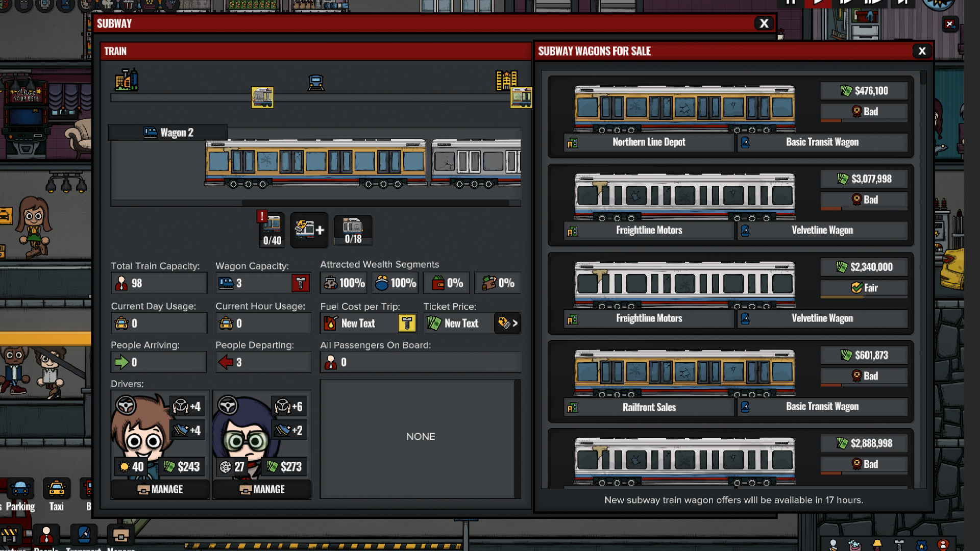Screen dimensions: 980x551
Task: Select the 0/18 wagon icon
Action: [353, 230]
